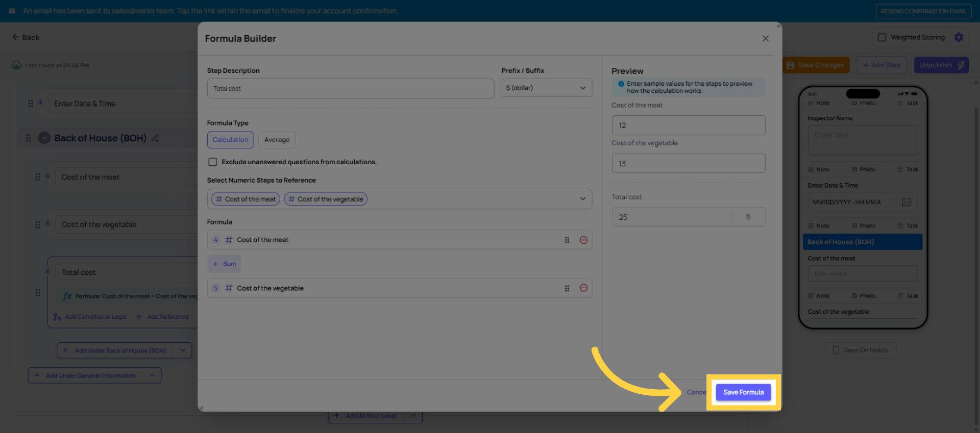Select the Average formula type
Viewport: 980px width, 433px height.
tap(277, 140)
